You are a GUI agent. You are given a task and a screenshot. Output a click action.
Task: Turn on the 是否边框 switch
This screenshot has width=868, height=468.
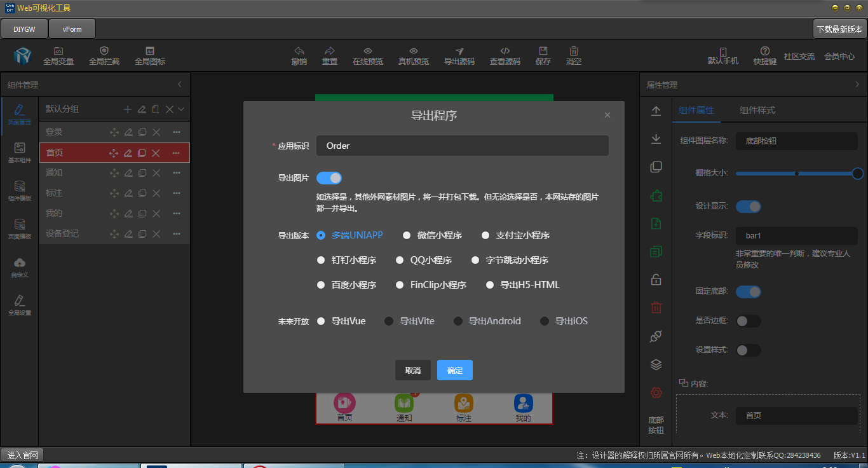(x=748, y=321)
